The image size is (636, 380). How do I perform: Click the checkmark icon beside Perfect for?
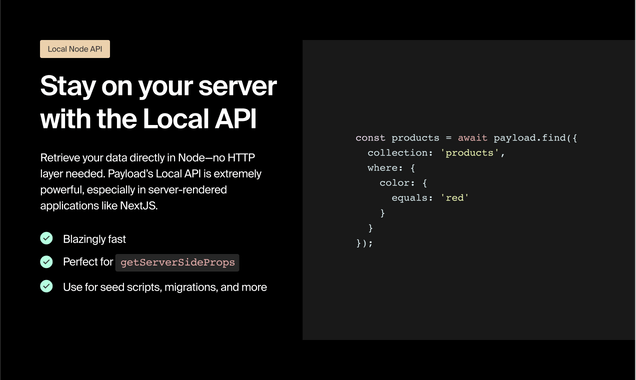[47, 262]
